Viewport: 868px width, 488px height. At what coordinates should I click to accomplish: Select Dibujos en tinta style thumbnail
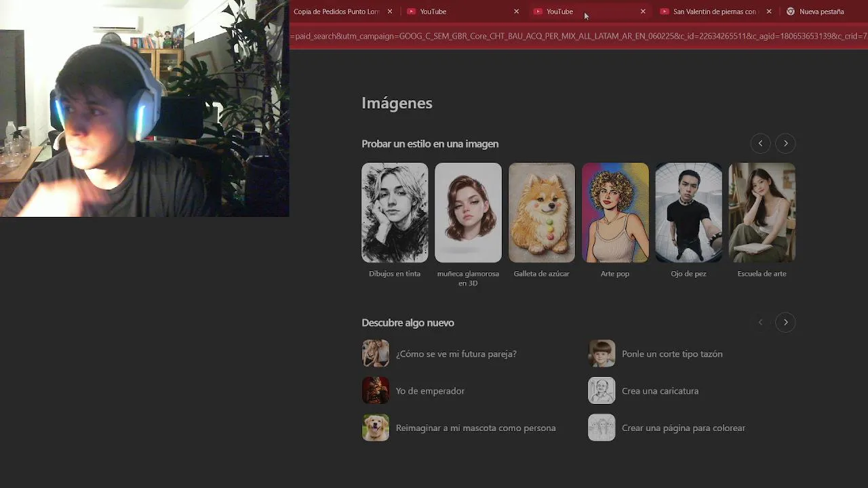click(395, 212)
